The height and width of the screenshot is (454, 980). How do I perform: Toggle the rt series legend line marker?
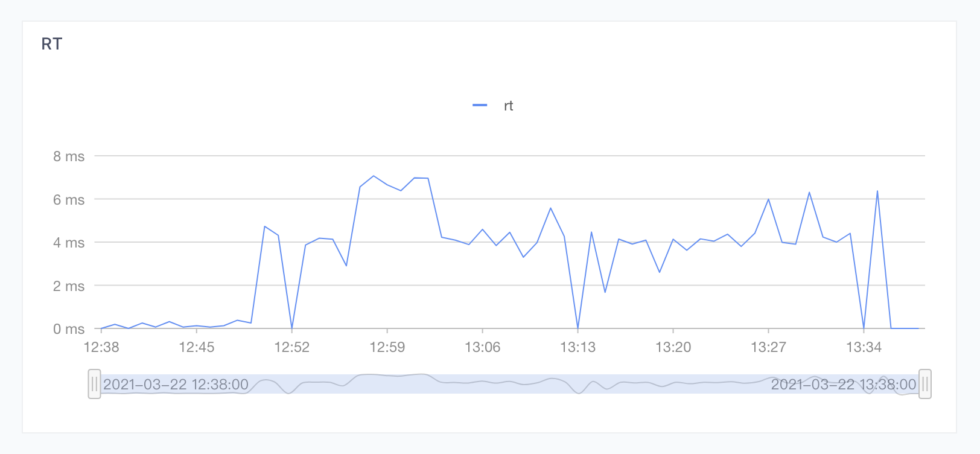pos(480,106)
